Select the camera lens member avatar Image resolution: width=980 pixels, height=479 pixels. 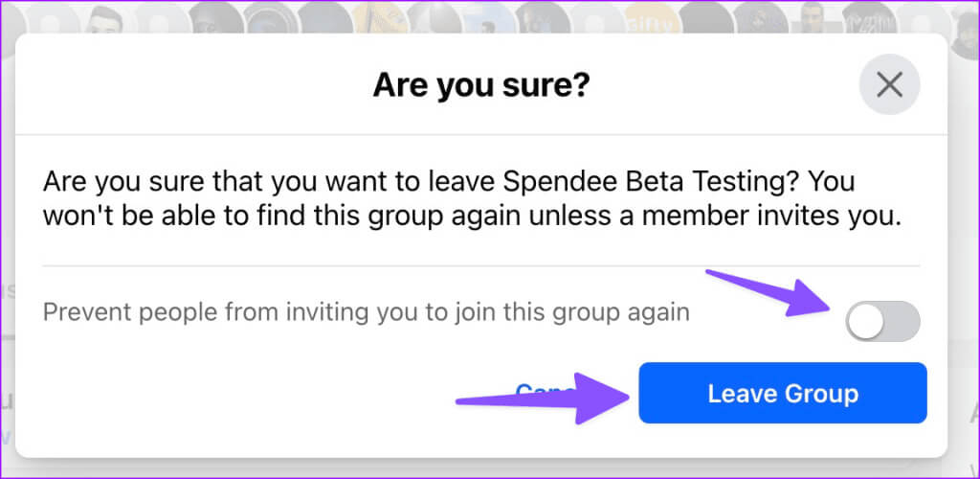pyautogui.click(x=270, y=17)
